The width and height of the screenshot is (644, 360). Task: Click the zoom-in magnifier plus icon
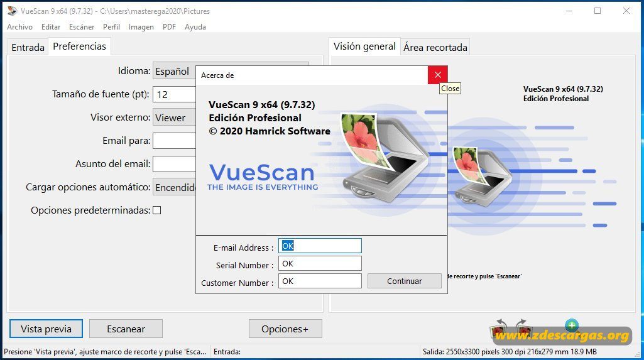571,325
